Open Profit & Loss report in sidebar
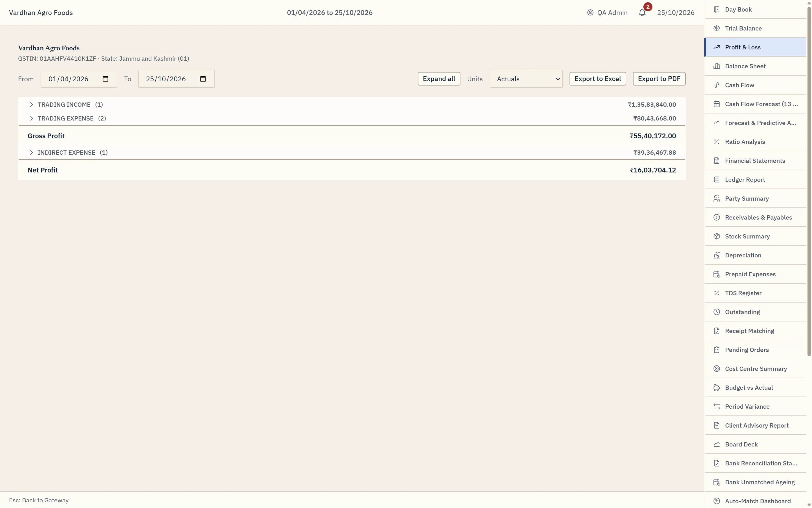812x508 pixels. click(x=755, y=47)
